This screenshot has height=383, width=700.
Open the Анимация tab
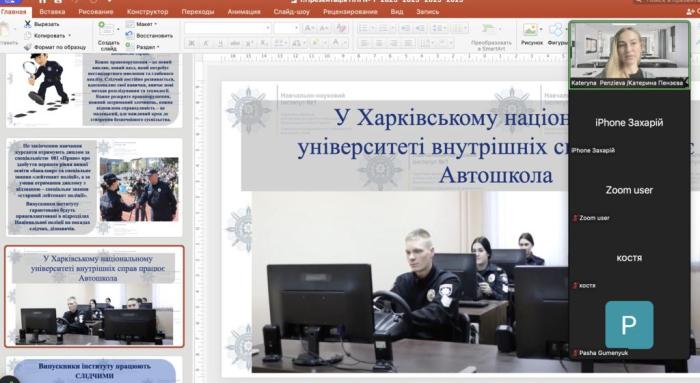pyautogui.click(x=244, y=12)
